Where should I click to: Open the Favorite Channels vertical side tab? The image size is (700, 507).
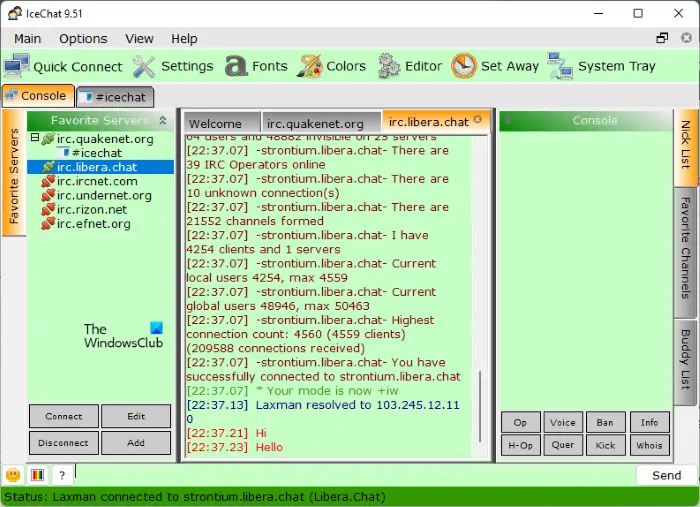[685, 253]
